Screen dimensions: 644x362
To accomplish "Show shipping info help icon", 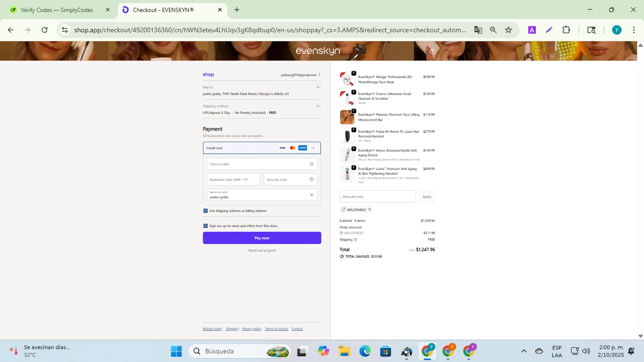I will (355, 240).
